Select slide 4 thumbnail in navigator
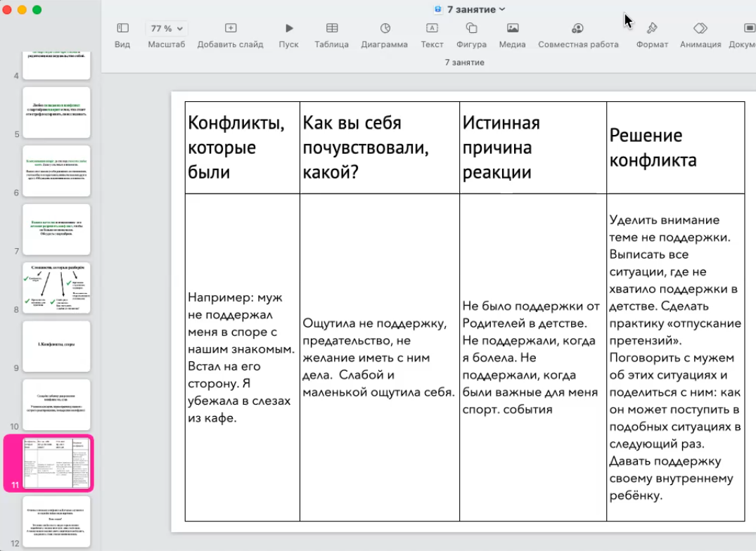The width and height of the screenshot is (756, 551). (x=56, y=65)
